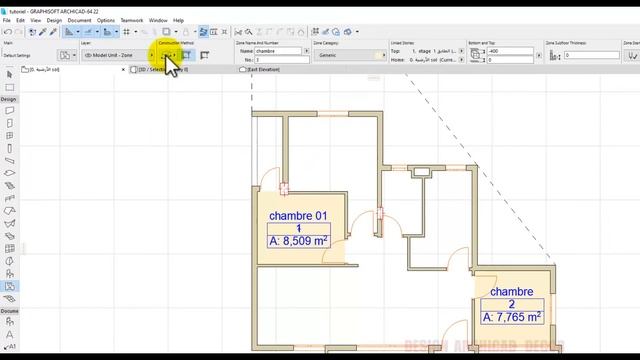The image size is (640, 360).
Task: Open the Grid Snap dropdown arrow
Action: pos(136,32)
